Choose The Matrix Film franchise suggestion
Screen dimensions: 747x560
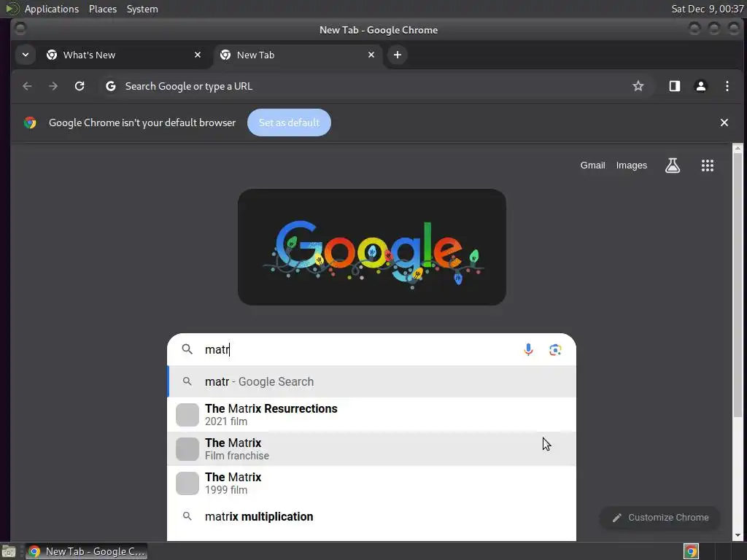[371, 449]
